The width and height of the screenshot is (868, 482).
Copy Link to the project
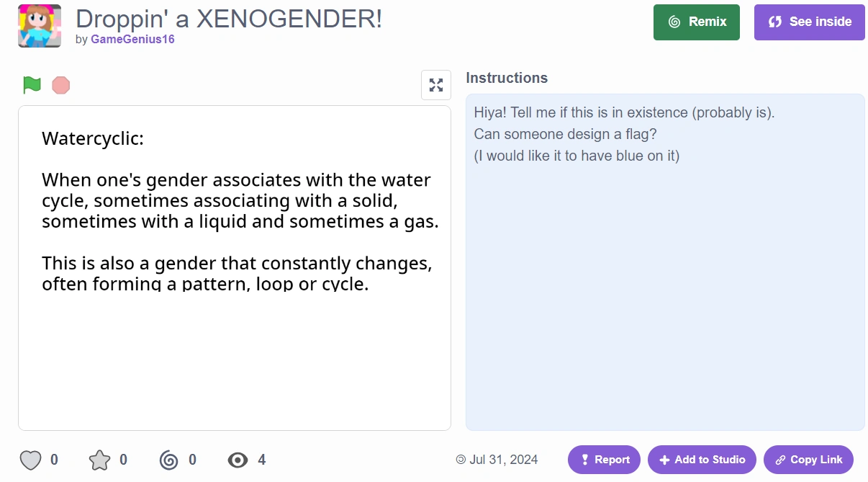pos(808,460)
